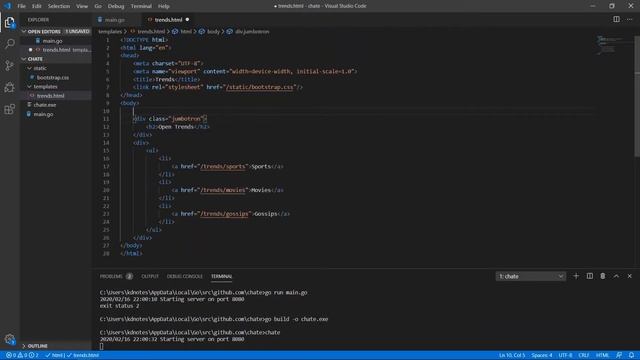The image size is (640, 360).
Task: Click the unsaved dot on trends.html tab
Action: pos(187,20)
